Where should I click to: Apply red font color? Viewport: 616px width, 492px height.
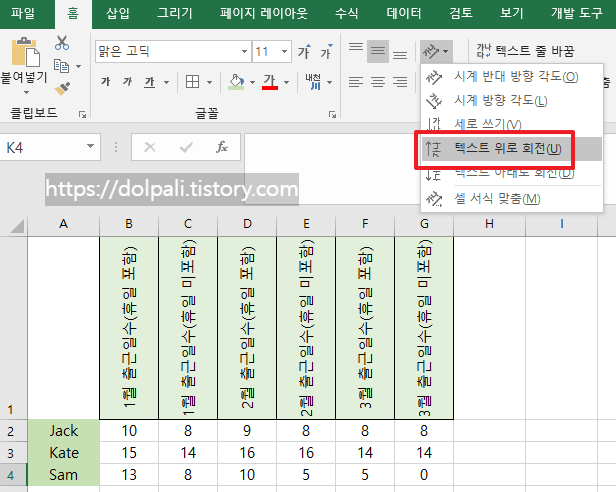coord(270,82)
